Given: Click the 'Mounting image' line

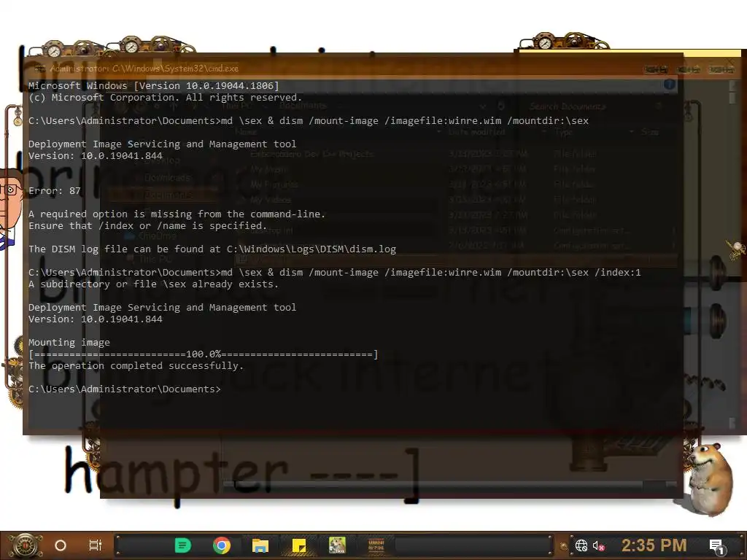Looking at the screenshot, I should 69,343.
